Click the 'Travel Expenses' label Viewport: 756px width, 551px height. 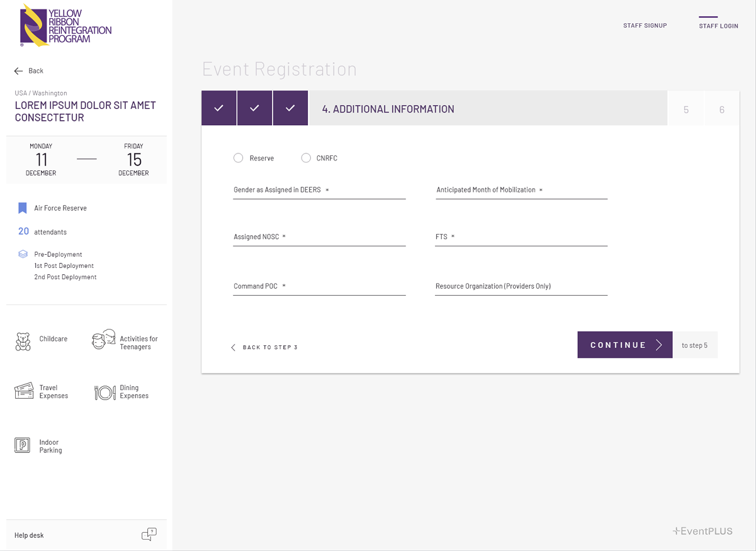pyautogui.click(x=54, y=392)
